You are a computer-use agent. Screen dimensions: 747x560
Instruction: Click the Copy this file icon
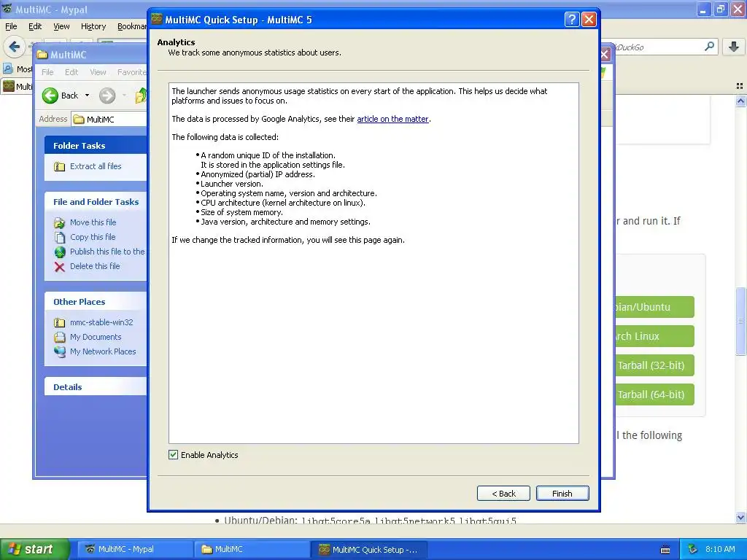(x=60, y=237)
